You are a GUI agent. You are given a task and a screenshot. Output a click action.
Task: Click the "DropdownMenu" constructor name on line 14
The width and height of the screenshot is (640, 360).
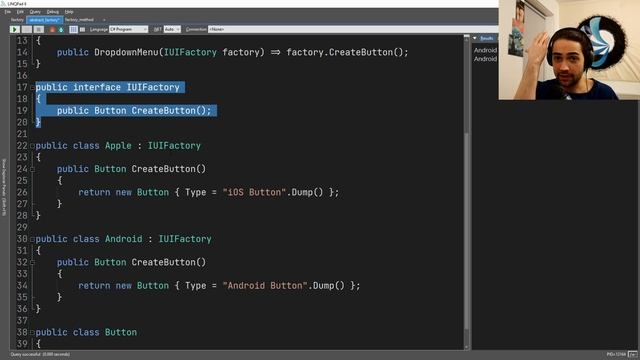click(x=127, y=52)
